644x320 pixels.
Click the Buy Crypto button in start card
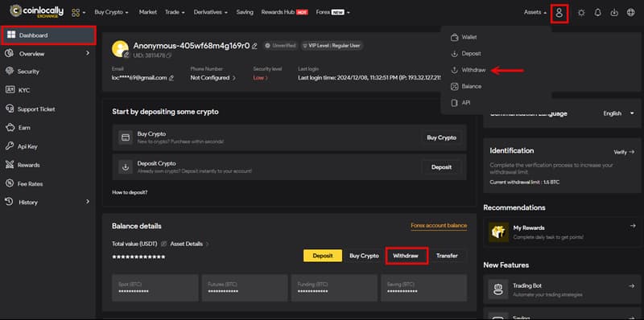point(441,137)
